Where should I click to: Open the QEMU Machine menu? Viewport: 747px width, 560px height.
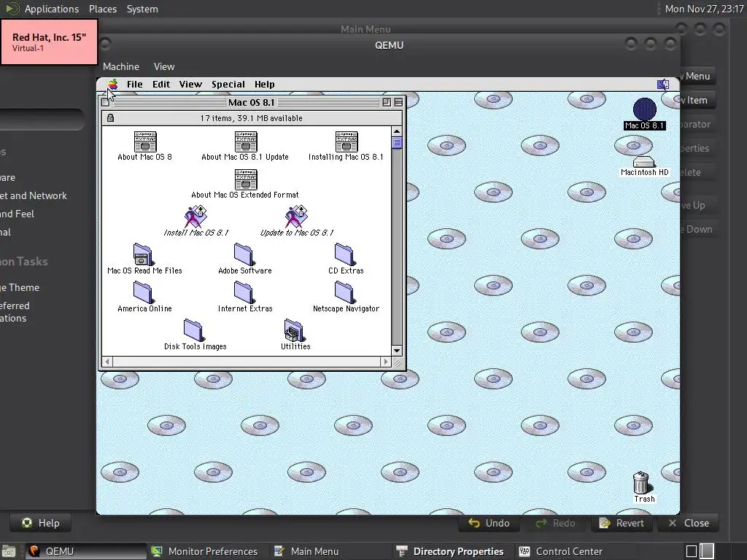pos(121,66)
